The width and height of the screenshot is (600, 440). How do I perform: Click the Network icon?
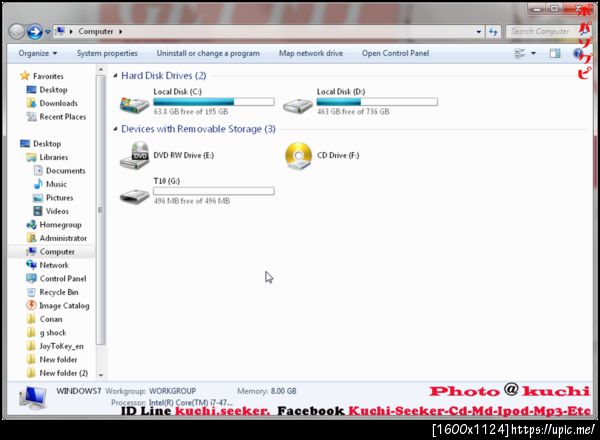click(31, 265)
